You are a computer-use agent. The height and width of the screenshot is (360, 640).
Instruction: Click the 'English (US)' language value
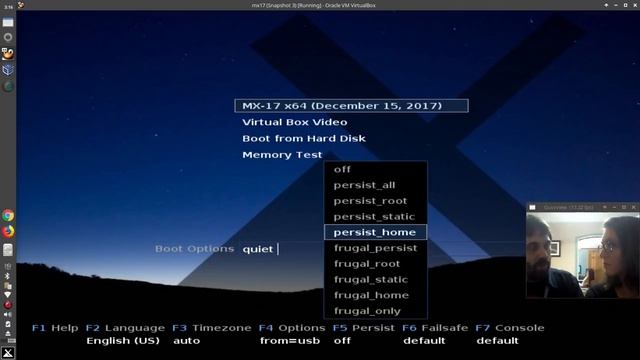(123, 340)
